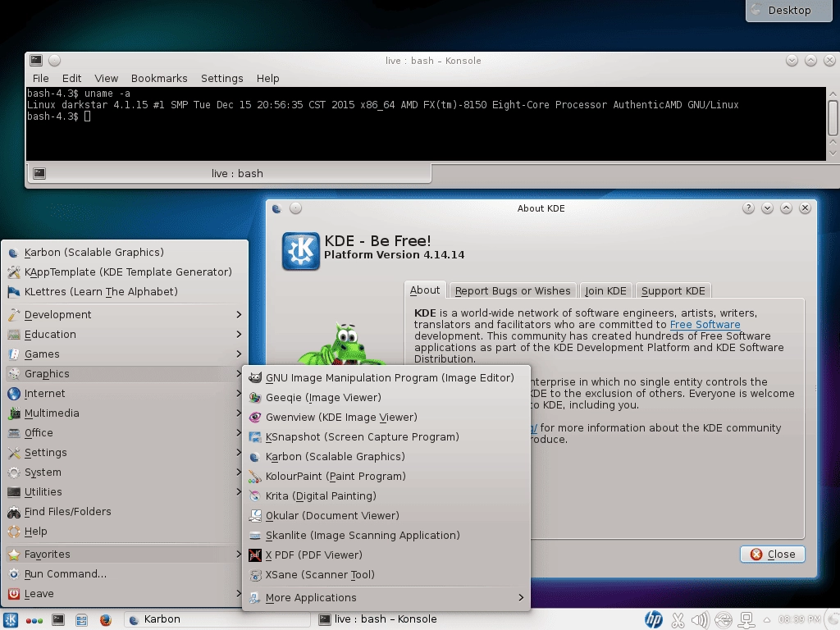Image resolution: width=840 pixels, height=630 pixels.
Task: Launch Geeqie image viewer
Action: (386, 398)
